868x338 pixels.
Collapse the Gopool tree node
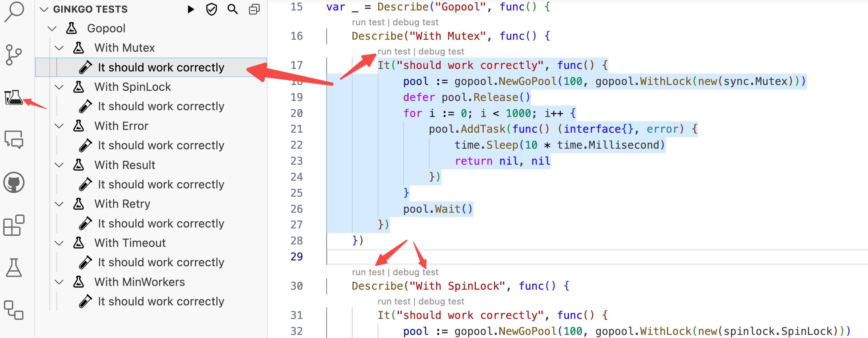tap(52, 29)
